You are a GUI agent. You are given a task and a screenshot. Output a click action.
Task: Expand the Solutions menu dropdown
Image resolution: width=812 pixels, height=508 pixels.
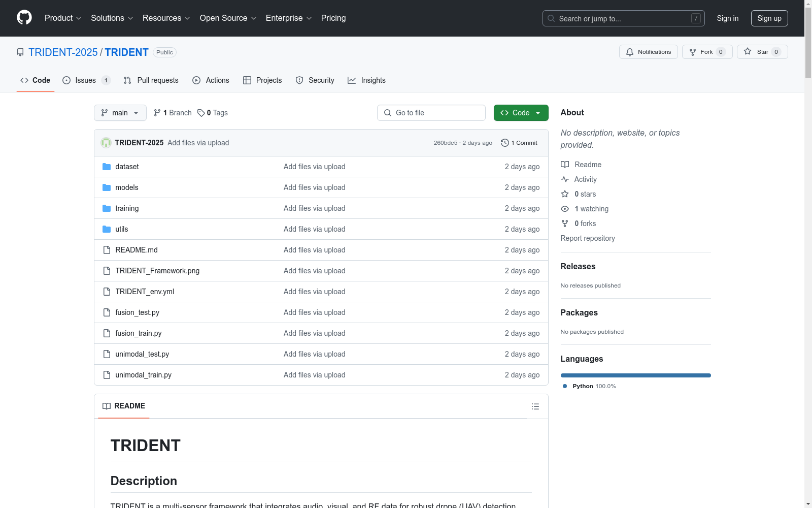112,18
